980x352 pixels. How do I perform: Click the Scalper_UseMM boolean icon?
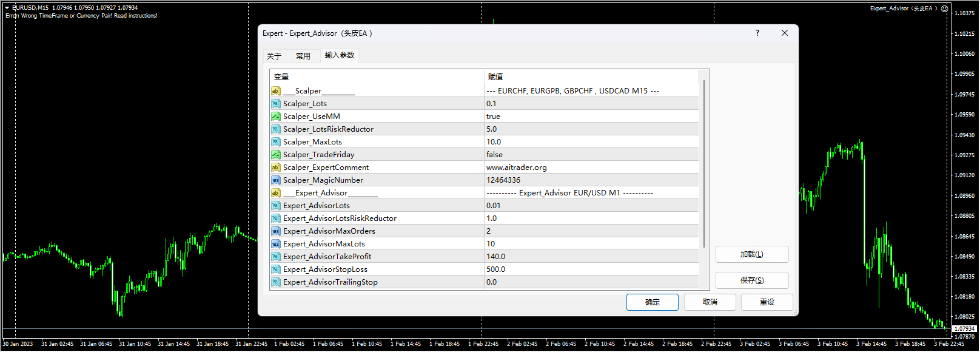click(x=275, y=117)
